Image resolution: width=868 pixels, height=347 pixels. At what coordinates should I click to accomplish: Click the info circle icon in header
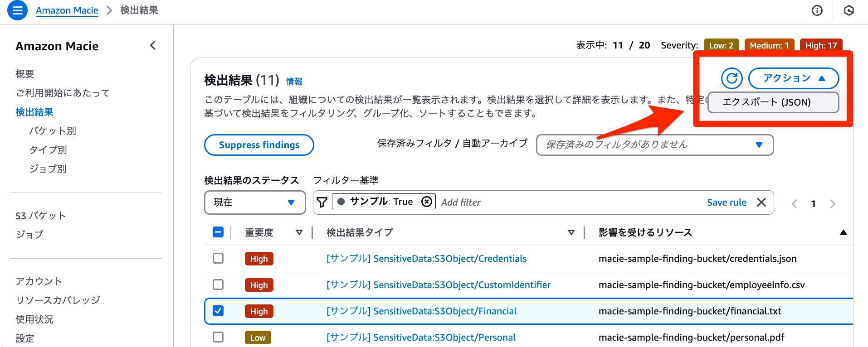[x=817, y=10]
